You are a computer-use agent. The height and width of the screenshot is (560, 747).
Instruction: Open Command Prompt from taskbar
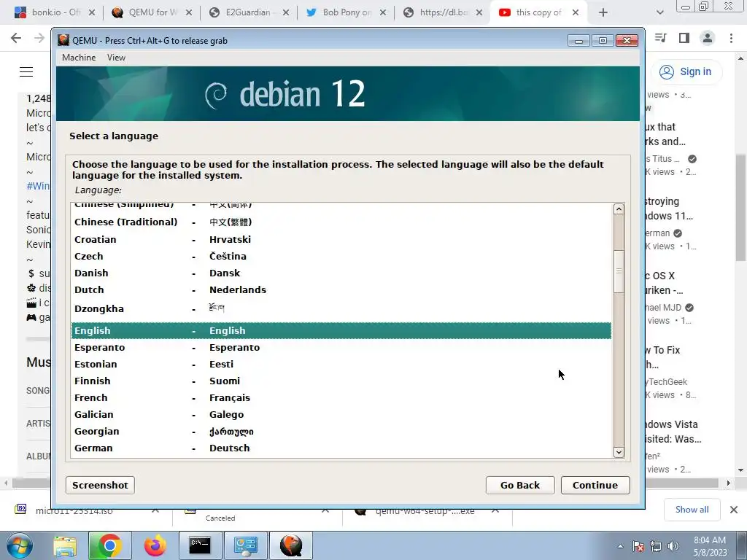(x=200, y=546)
